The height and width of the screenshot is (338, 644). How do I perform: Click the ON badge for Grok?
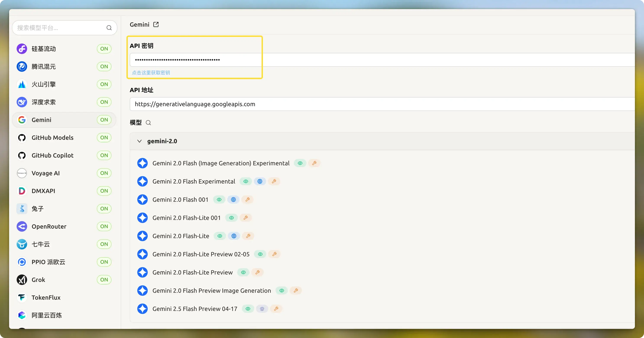[x=104, y=280]
